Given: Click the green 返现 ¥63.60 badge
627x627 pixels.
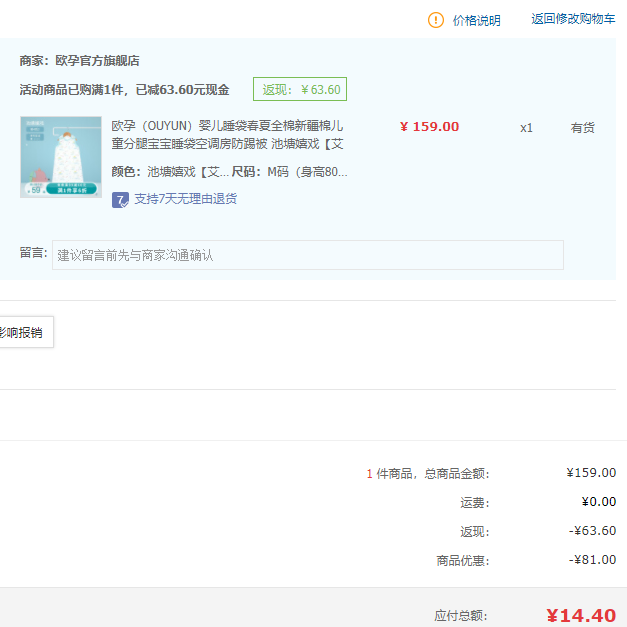Looking at the screenshot, I should [300, 89].
